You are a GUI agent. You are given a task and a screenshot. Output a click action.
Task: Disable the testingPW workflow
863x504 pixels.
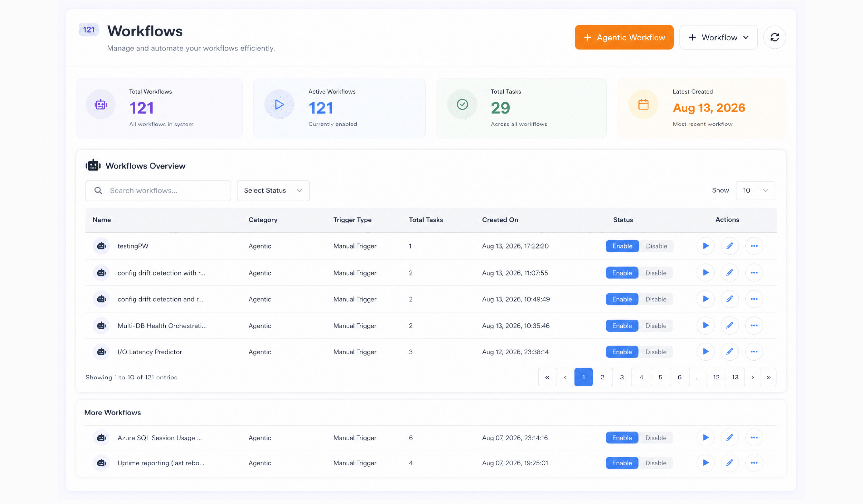click(x=656, y=246)
